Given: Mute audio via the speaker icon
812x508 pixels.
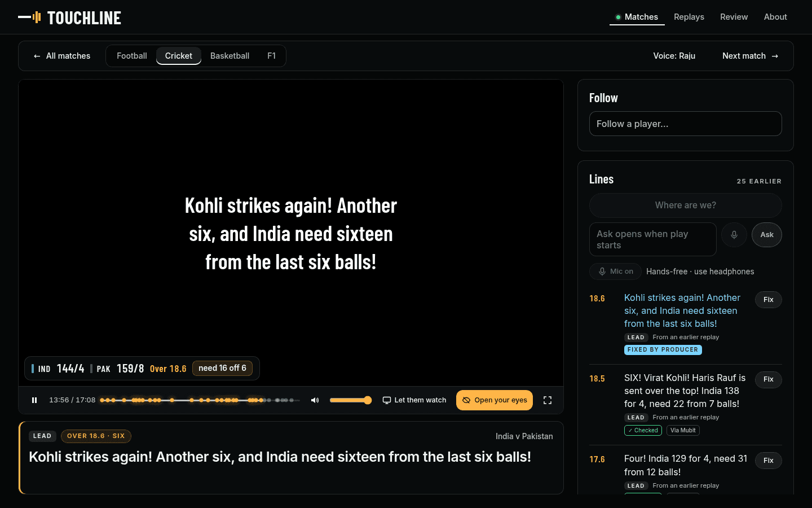Looking at the screenshot, I should (315, 400).
